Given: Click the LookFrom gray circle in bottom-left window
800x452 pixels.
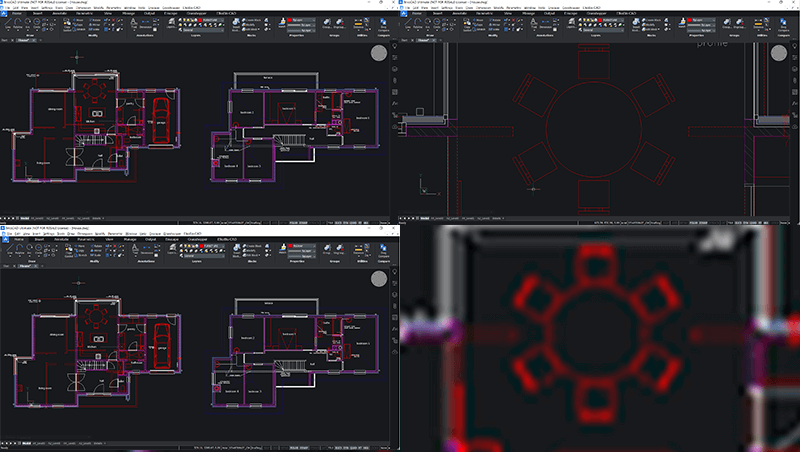Looking at the screenshot, I should (379, 279).
